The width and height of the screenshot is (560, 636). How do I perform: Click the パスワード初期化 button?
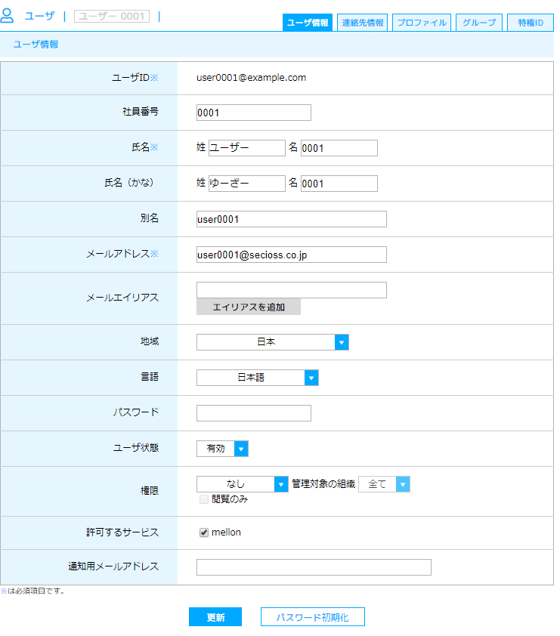313,617
